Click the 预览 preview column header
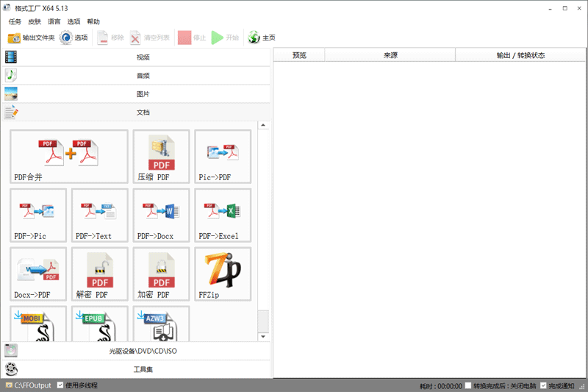Image resolution: width=588 pixels, height=392 pixels. (299, 55)
